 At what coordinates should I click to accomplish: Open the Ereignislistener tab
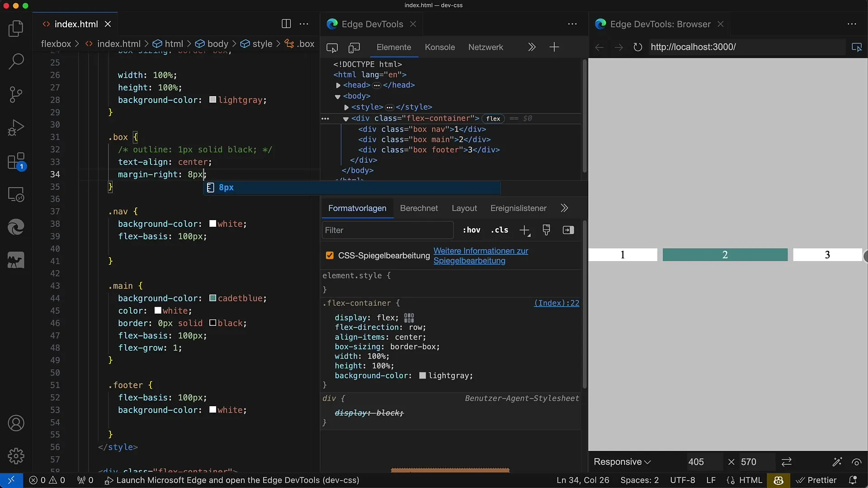(x=519, y=208)
